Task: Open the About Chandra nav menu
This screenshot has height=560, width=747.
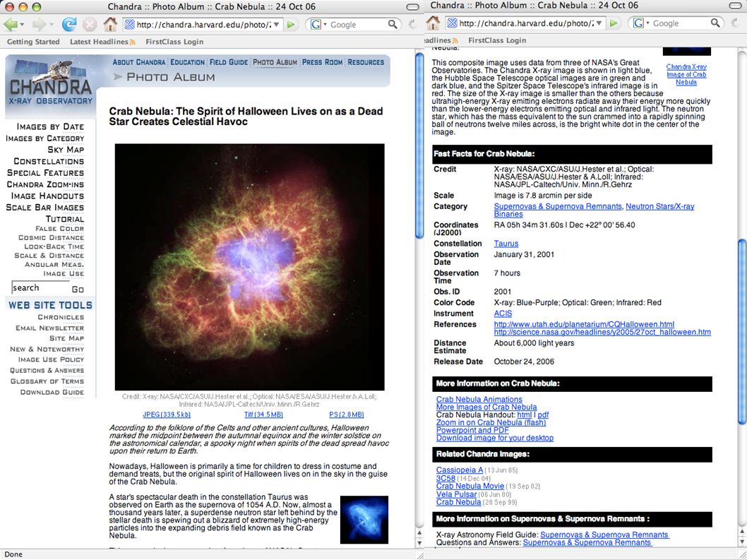Action: click(x=138, y=62)
